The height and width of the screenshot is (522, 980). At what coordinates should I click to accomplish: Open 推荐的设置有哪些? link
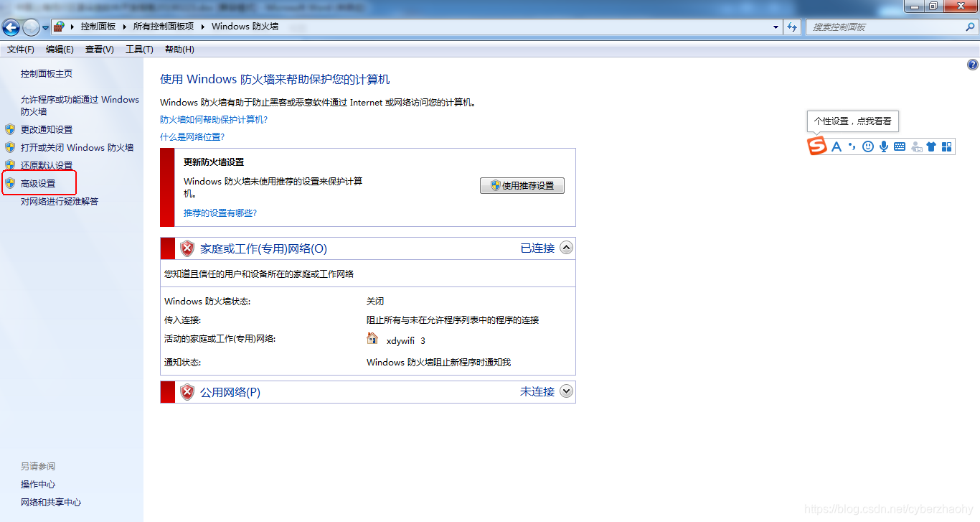220,213
